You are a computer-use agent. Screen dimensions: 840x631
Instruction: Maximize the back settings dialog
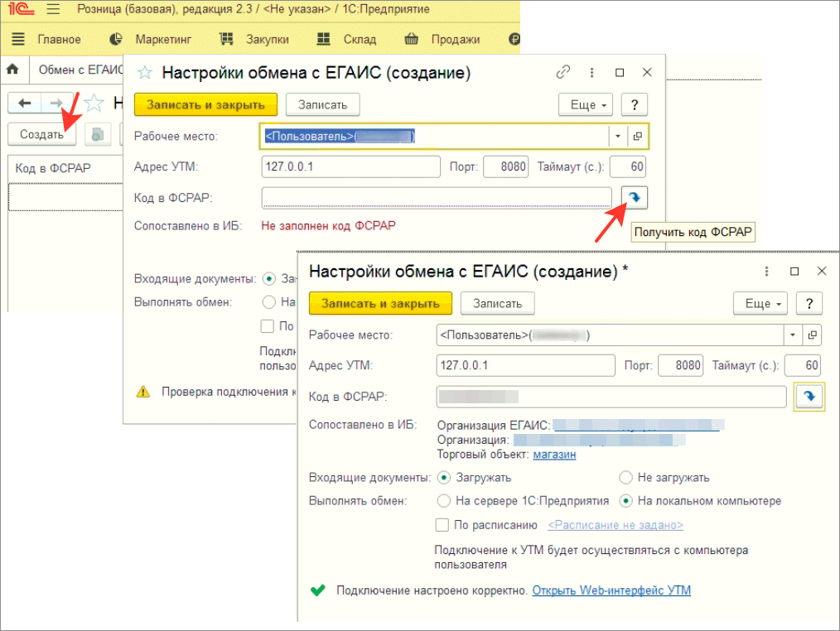click(620, 72)
